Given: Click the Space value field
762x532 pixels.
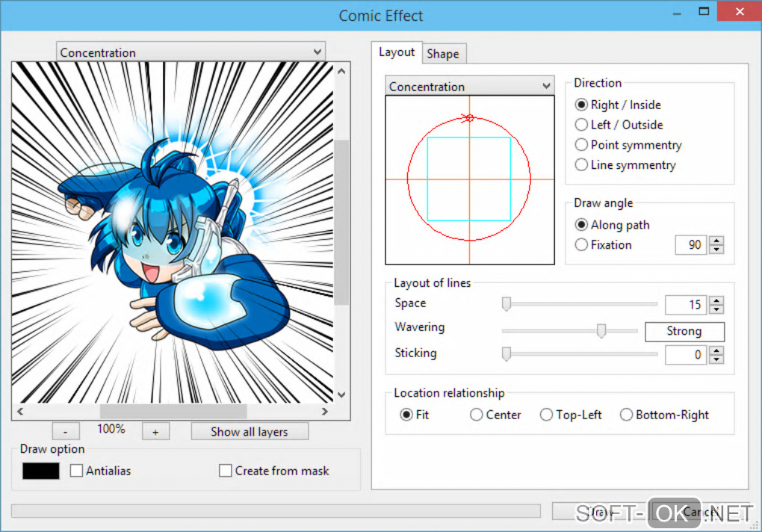Looking at the screenshot, I should pyautogui.click(x=685, y=305).
